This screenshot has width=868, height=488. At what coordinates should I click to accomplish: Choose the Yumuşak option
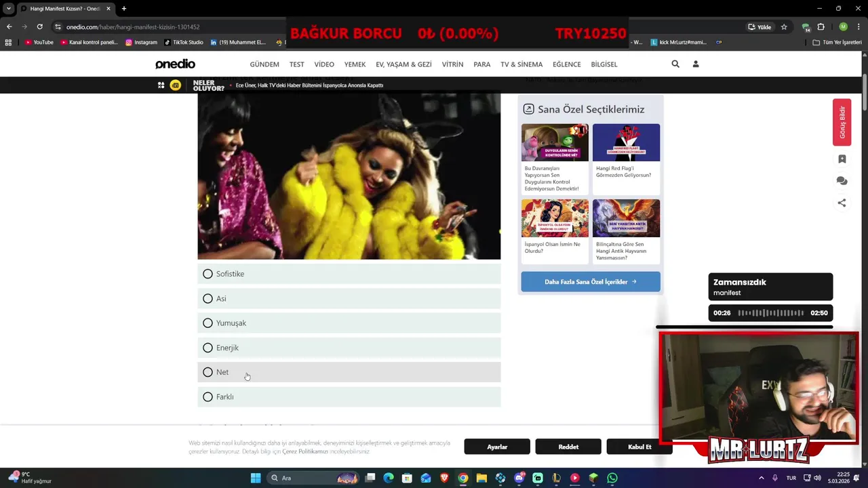pyautogui.click(x=349, y=323)
